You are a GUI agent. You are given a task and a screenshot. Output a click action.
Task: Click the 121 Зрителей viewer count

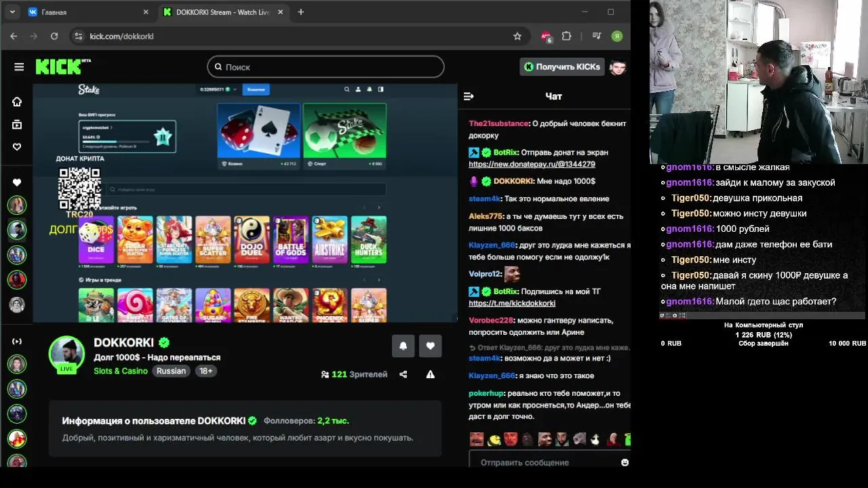[354, 374]
